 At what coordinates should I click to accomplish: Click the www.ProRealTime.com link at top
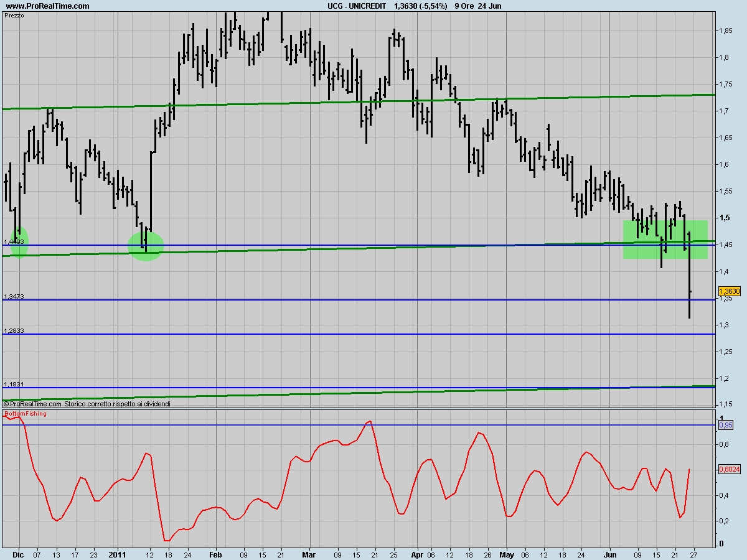point(47,6)
